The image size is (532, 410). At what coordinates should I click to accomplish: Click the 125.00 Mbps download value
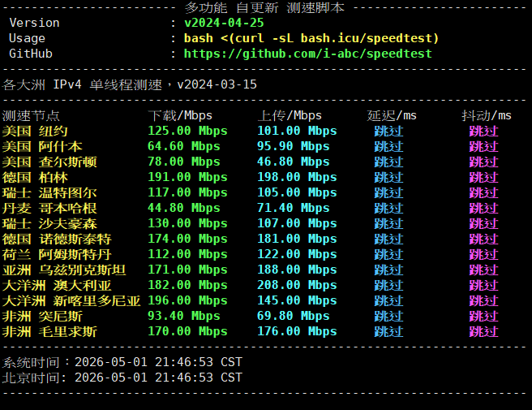click(187, 131)
